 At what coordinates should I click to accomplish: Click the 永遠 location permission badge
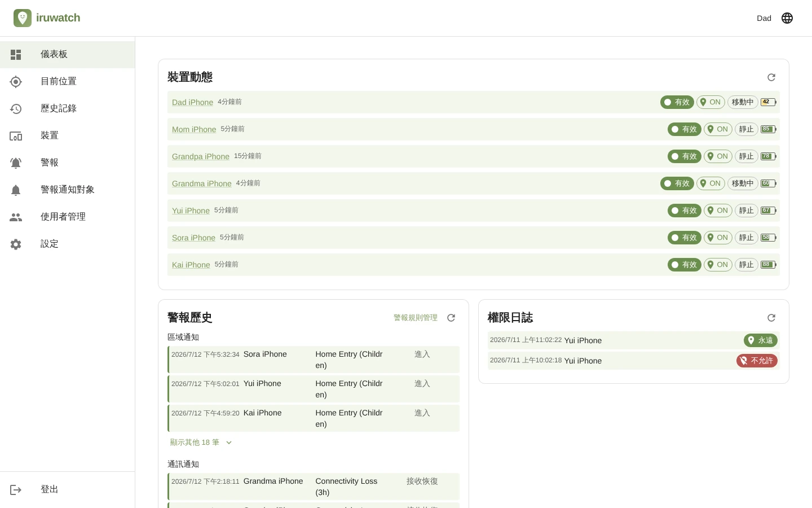(x=761, y=340)
